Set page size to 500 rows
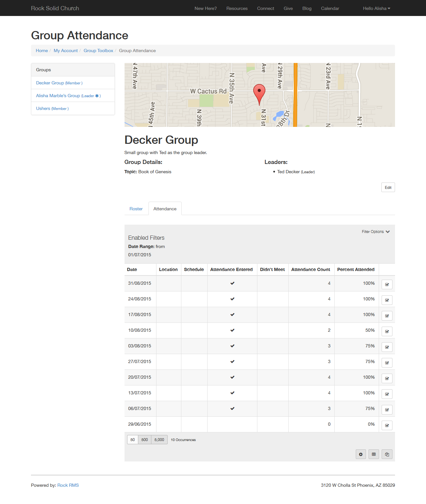Viewport: 426px width, 504px height. [145, 440]
